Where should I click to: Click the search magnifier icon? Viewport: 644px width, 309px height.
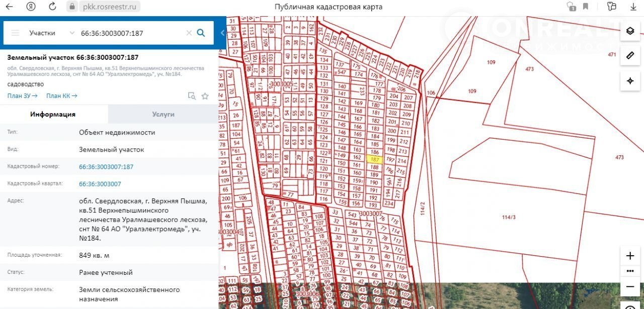201,33
